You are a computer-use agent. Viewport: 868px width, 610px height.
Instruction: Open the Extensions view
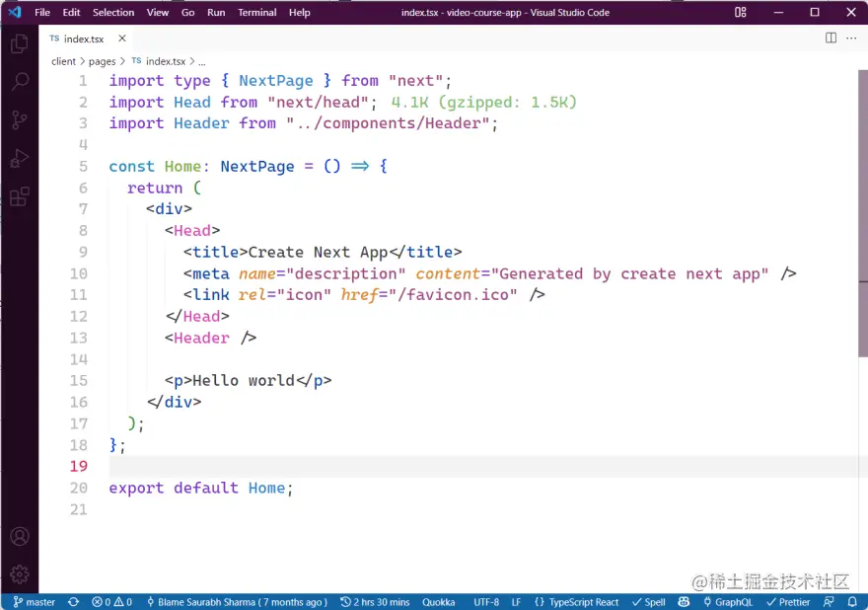pyautogui.click(x=20, y=196)
